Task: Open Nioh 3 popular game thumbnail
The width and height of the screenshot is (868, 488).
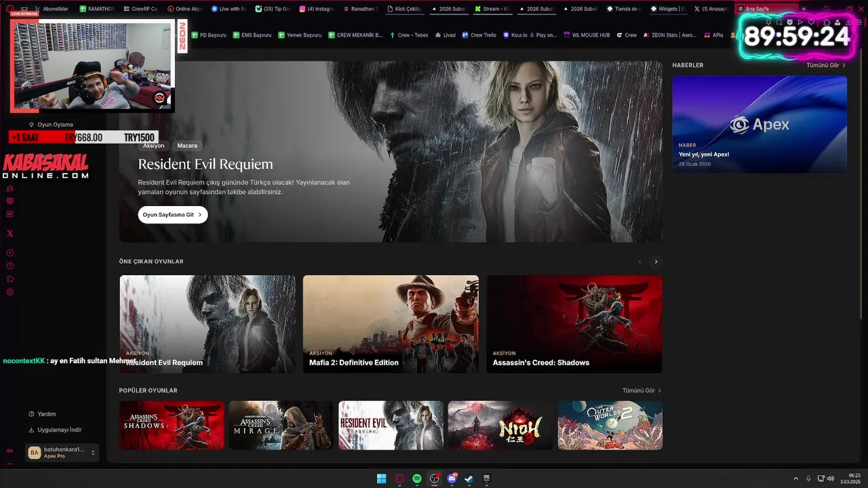Action: click(500, 425)
